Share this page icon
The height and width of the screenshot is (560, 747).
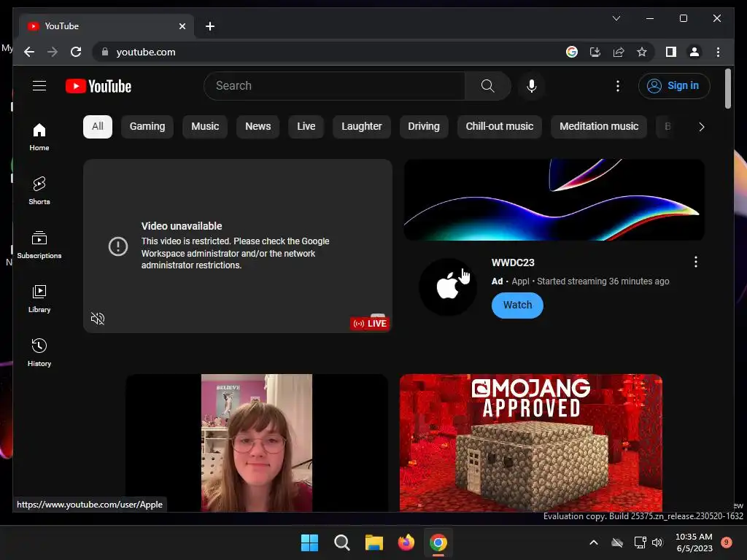click(619, 52)
